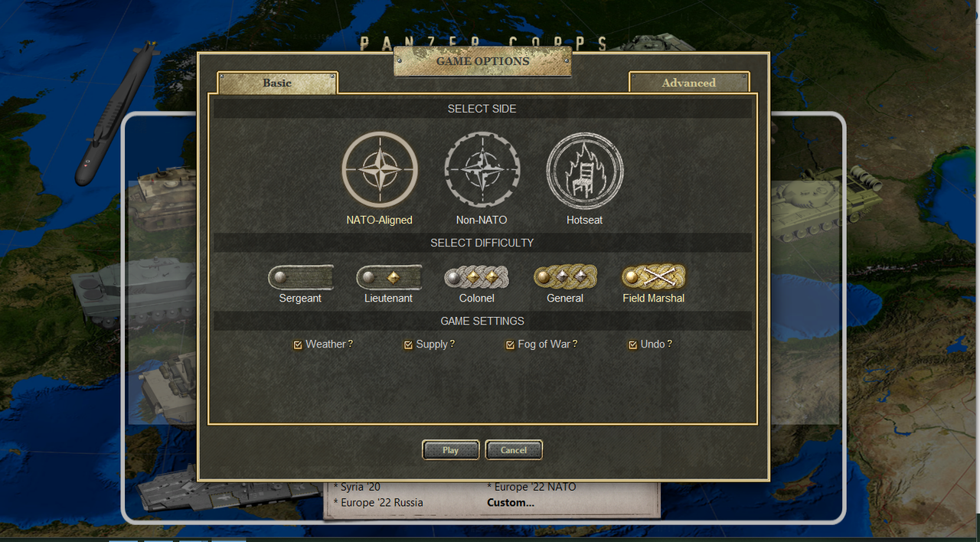Switch to the Basic tab
Screen dimensions: 980x542
pyautogui.click(x=277, y=83)
